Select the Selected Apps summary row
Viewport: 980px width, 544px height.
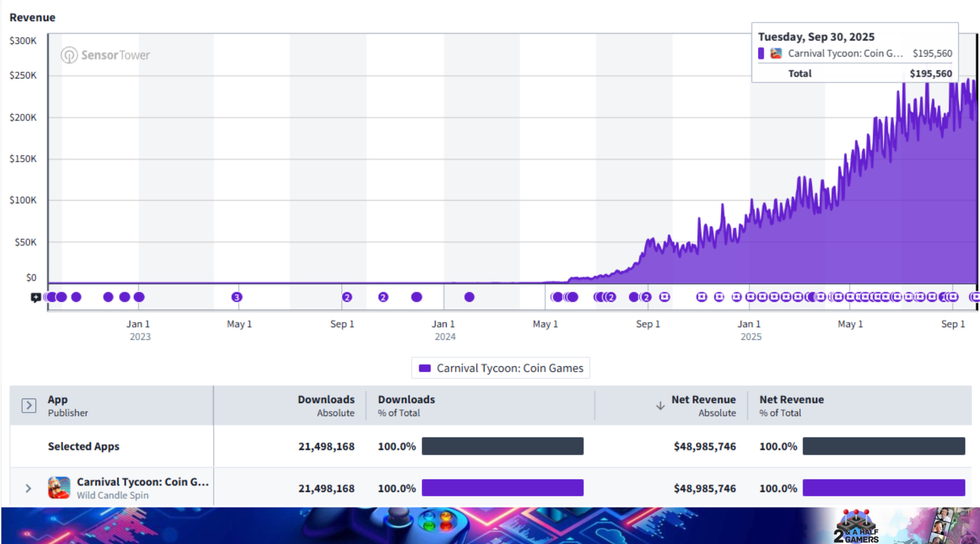pos(83,446)
